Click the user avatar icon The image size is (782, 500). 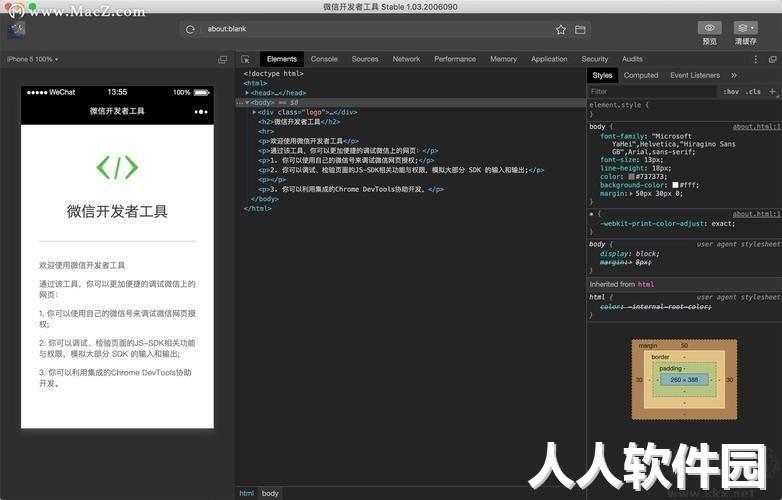(x=17, y=28)
